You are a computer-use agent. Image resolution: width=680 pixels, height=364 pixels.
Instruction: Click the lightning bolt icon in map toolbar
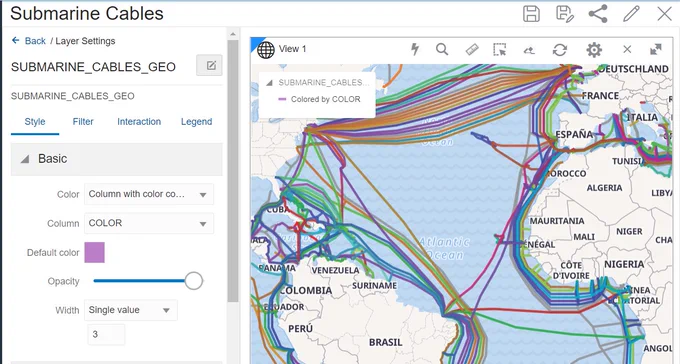[x=415, y=49]
